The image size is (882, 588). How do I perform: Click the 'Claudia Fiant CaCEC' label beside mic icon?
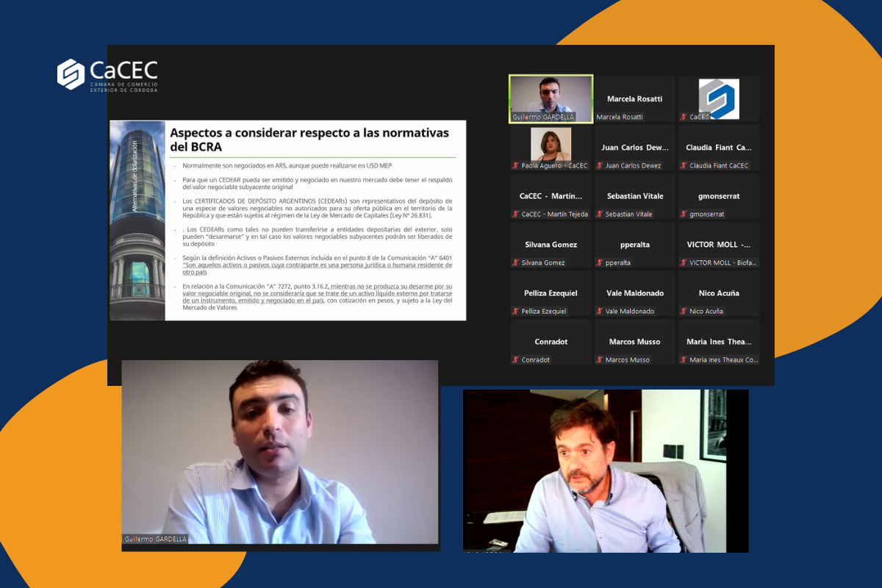[719, 165]
